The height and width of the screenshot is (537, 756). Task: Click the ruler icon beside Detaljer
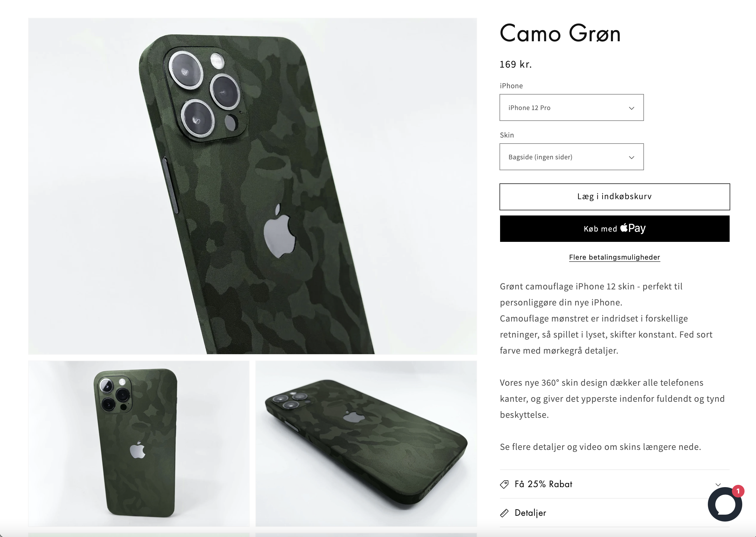[x=504, y=513]
